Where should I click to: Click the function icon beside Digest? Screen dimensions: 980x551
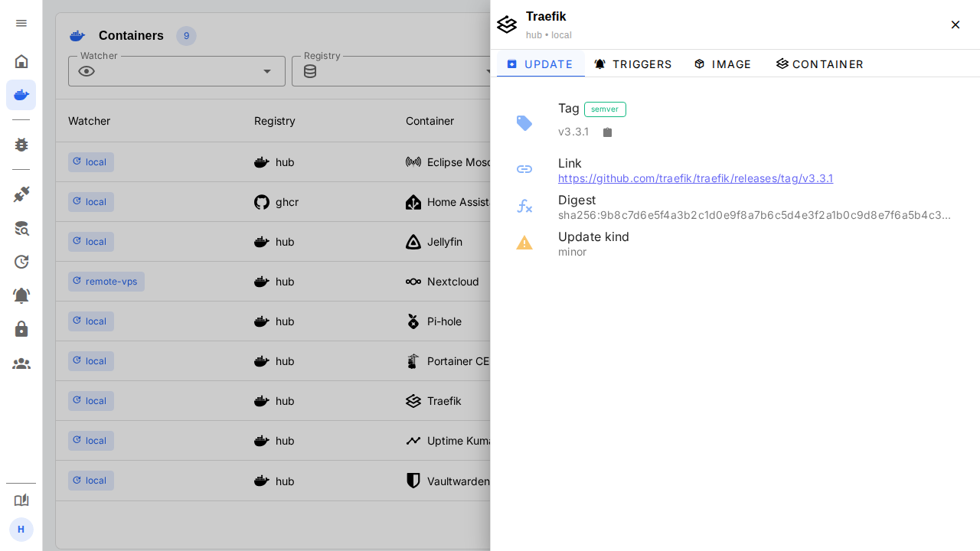524,206
